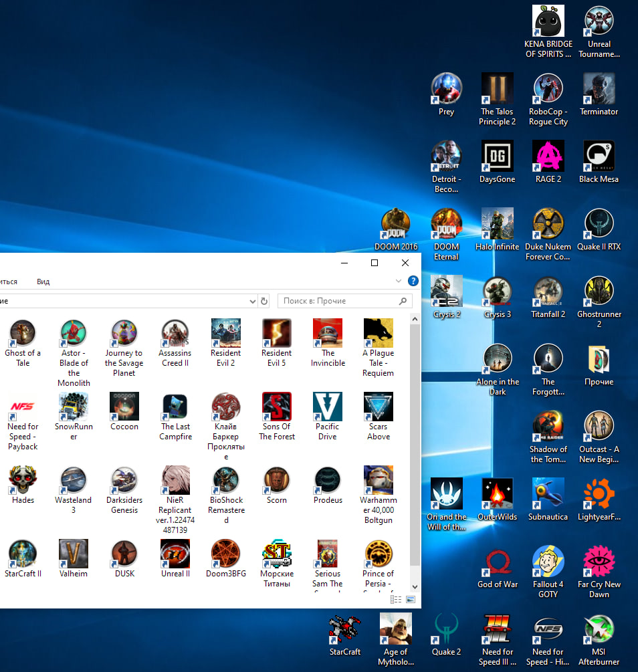Screen dimensions: 638x672
Task: Switch to large icons view layout
Action: point(411,600)
